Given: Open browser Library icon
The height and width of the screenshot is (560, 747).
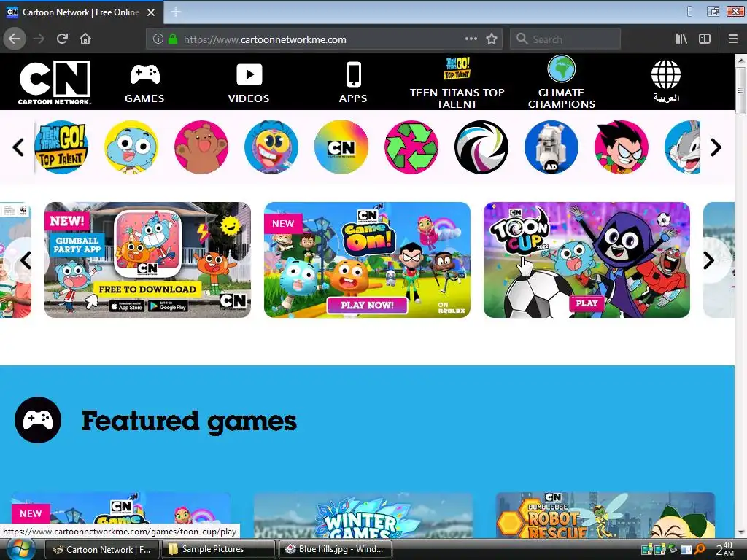Looking at the screenshot, I should (x=681, y=39).
